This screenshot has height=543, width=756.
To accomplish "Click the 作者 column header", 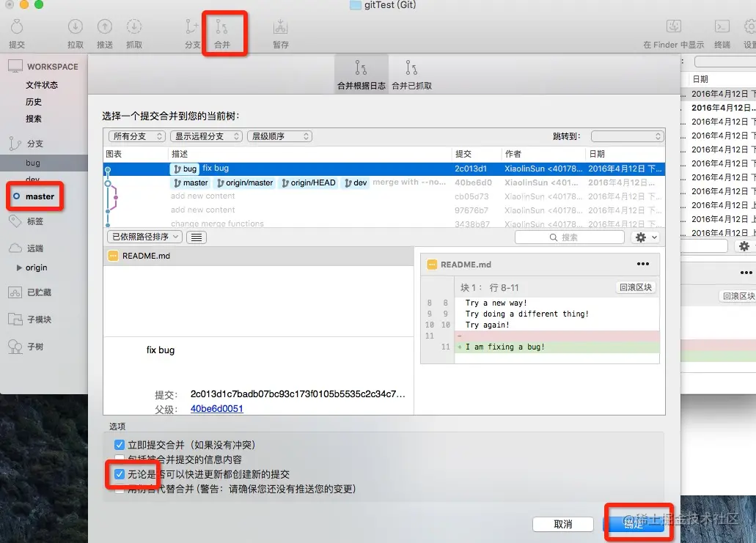I will tap(543, 154).
